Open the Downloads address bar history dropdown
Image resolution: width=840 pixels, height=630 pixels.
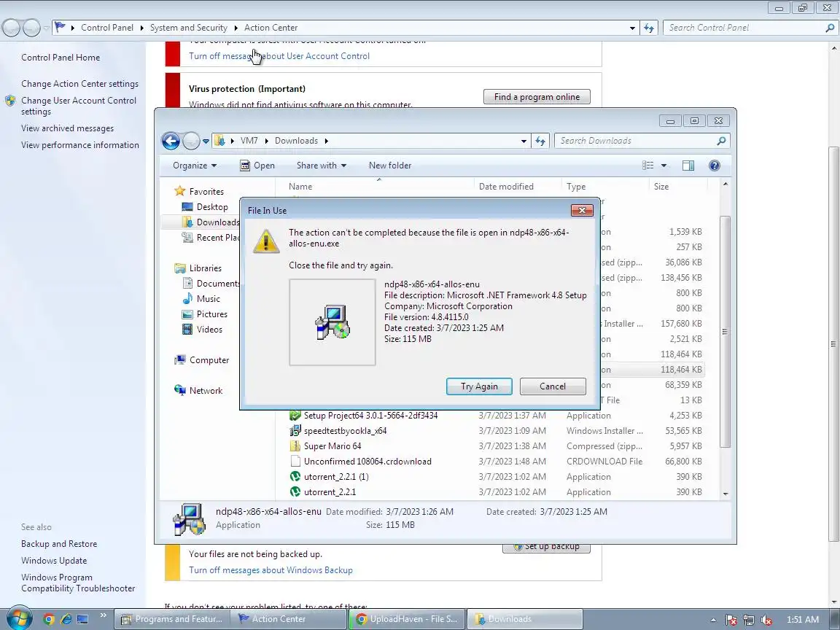[x=524, y=141]
